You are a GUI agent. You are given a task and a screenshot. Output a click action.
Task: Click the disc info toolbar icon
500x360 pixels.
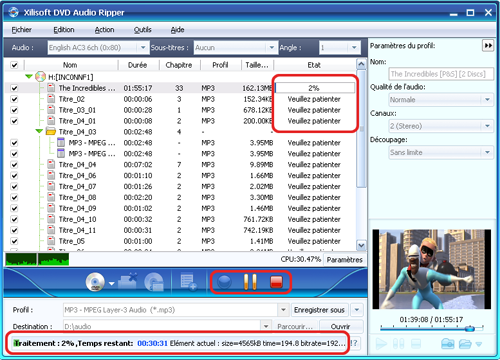(154, 282)
